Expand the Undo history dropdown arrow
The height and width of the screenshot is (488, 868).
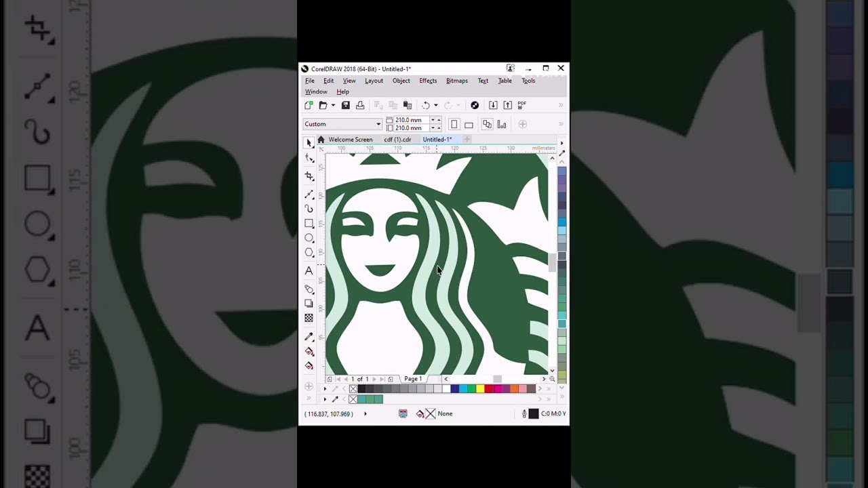435,105
